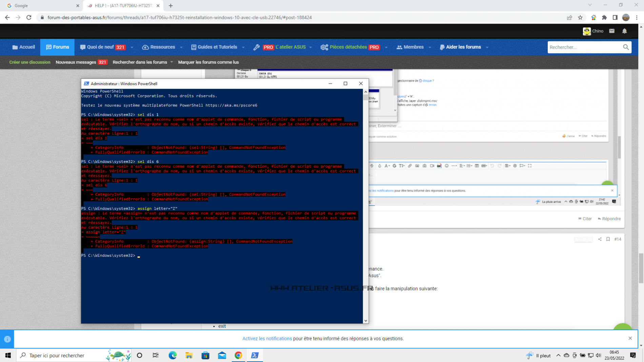Click the Créer une discussion link
644x362 pixels.
pyautogui.click(x=30, y=62)
